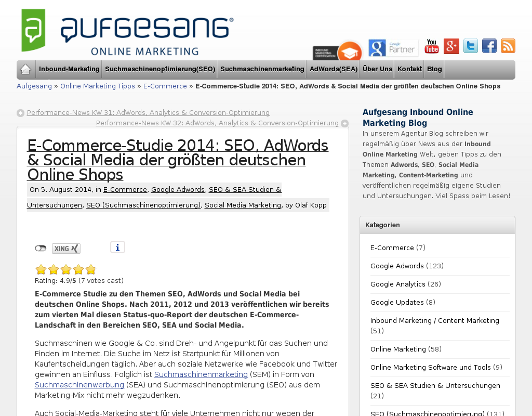Click the 'Rating: 4.9/5 (7 votes cast)' text
The width and height of the screenshot is (532, 416).
pyautogui.click(x=79, y=281)
